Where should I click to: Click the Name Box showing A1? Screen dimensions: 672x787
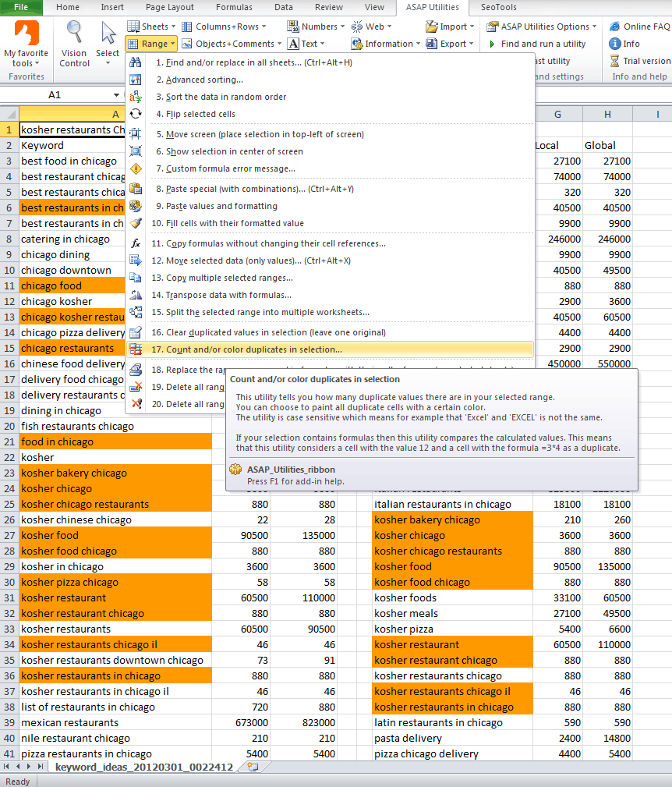point(55,95)
